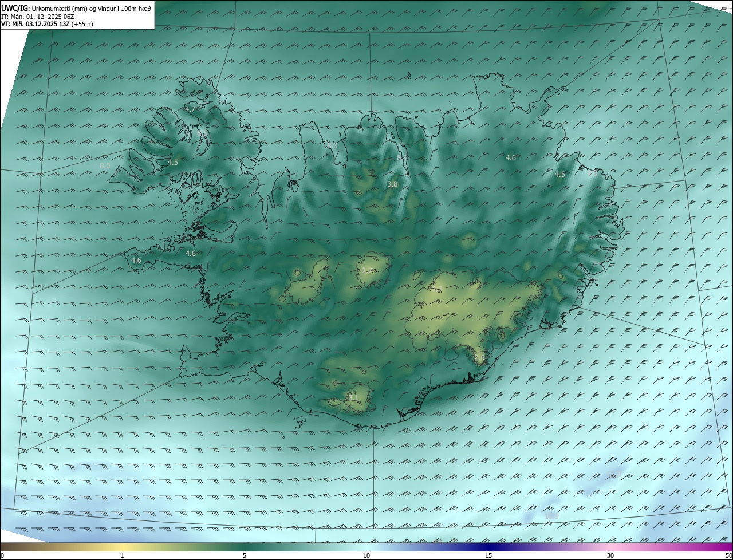Click the 5 tick on the color scale
Image resolution: width=733 pixels, height=560 pixels.
(245, 555)
